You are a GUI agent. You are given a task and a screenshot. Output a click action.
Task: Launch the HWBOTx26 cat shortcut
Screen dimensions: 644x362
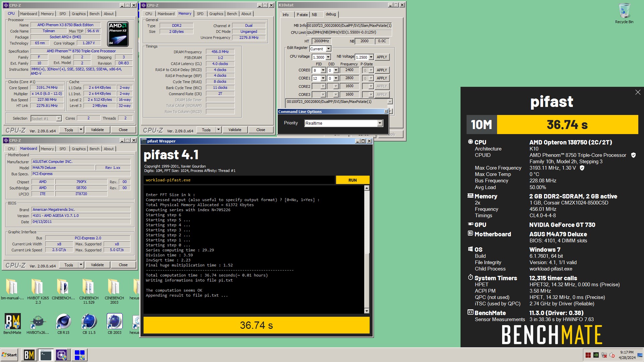tap(38, 324)
